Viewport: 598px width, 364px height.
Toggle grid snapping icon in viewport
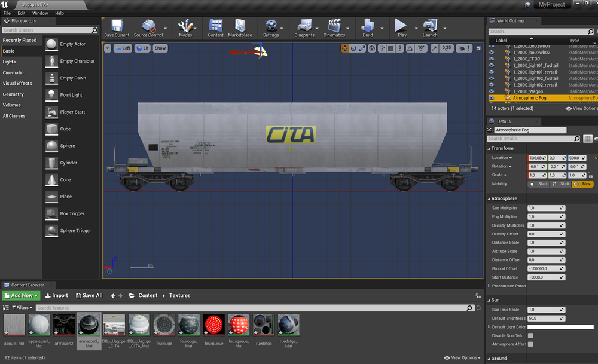point(390,48)
